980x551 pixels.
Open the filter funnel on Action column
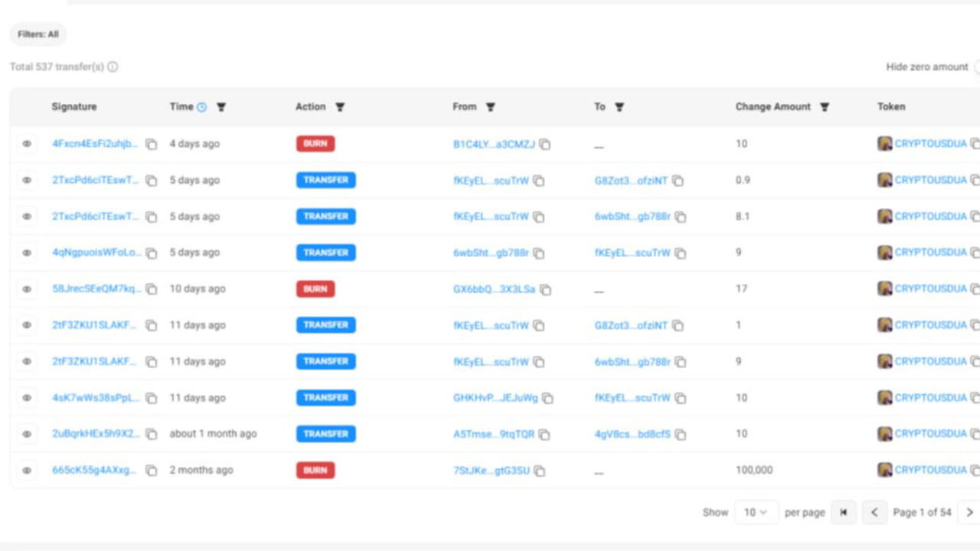tap(340, 107)
